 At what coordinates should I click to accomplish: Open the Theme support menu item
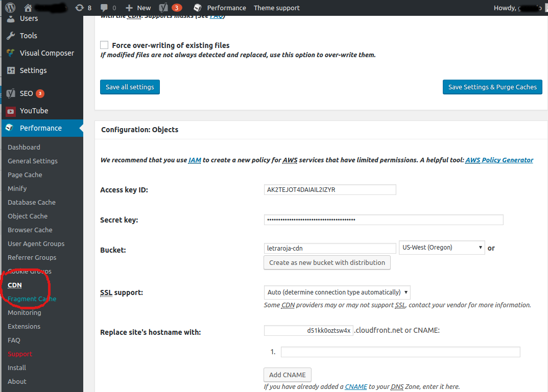276,8
